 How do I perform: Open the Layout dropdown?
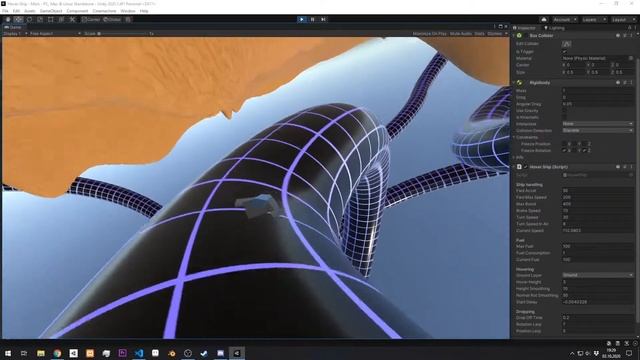tap(623, 20)
